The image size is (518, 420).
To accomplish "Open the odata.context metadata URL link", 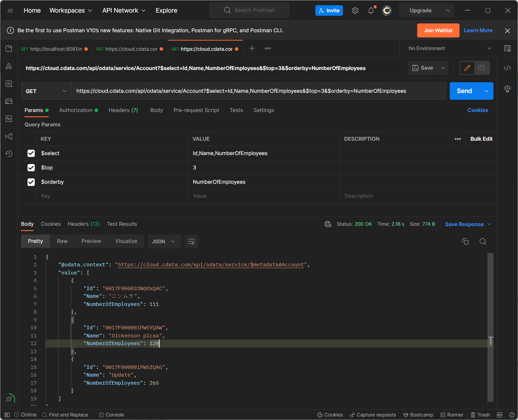I will 211,265.
